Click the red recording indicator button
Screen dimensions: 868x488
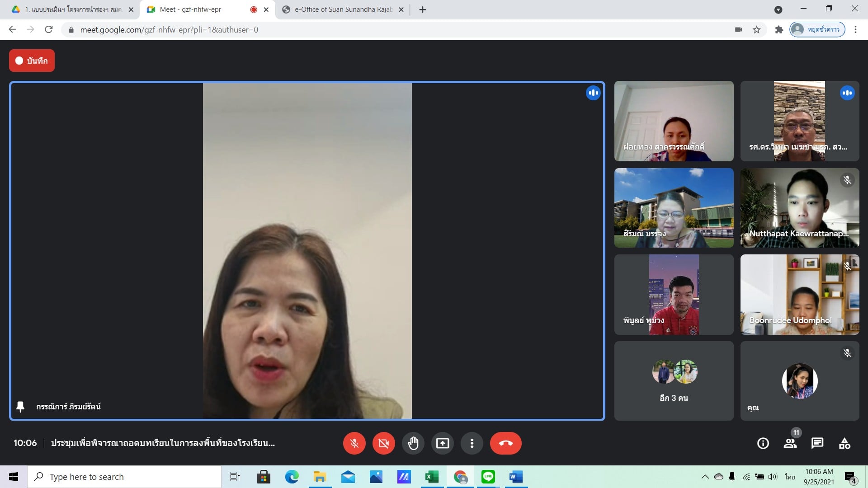click(32, 61)
